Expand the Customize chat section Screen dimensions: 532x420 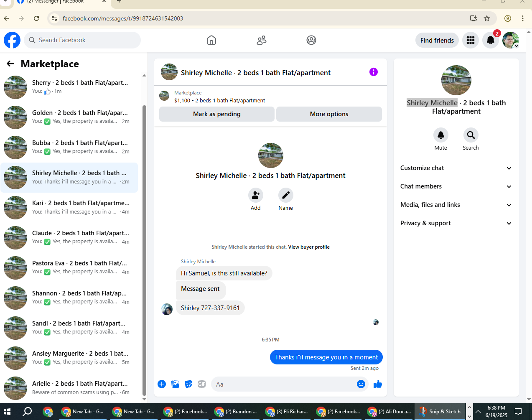tap(456, 168)
